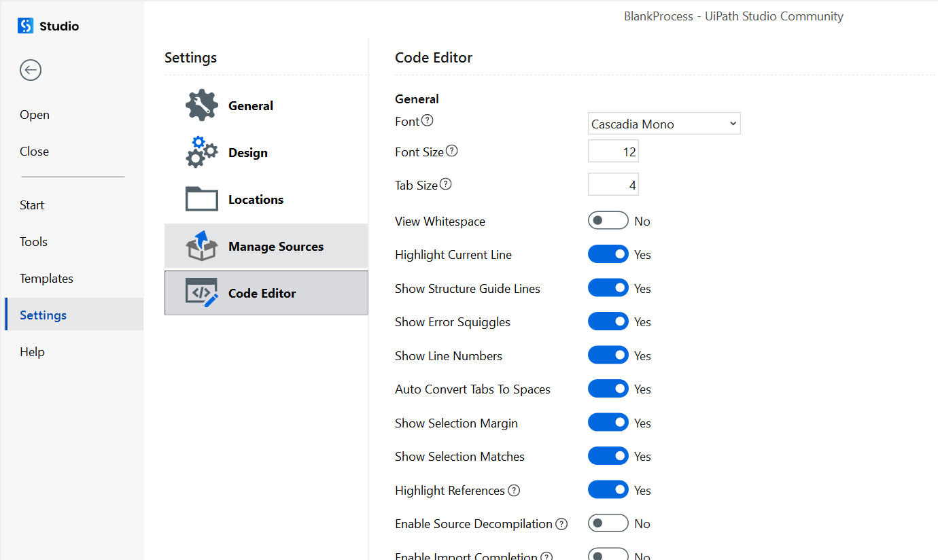This screenshot has height=560, width=938.
Task: Click the UiPath Studio logo icon
Action: (25, 26)
